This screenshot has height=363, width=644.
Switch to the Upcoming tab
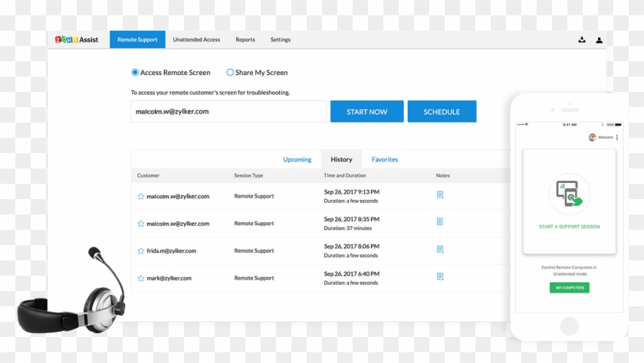297,159
